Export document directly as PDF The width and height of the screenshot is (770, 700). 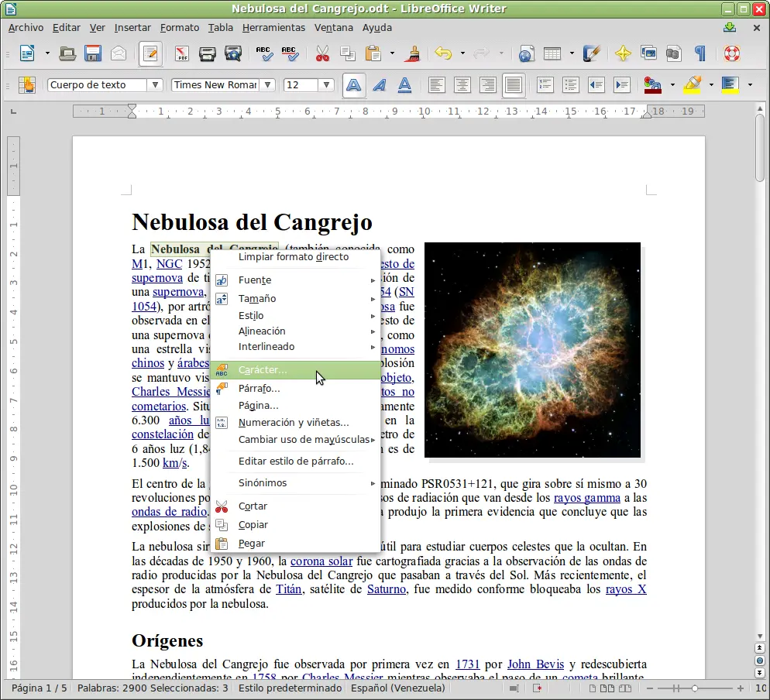click(x=182, y=53)
